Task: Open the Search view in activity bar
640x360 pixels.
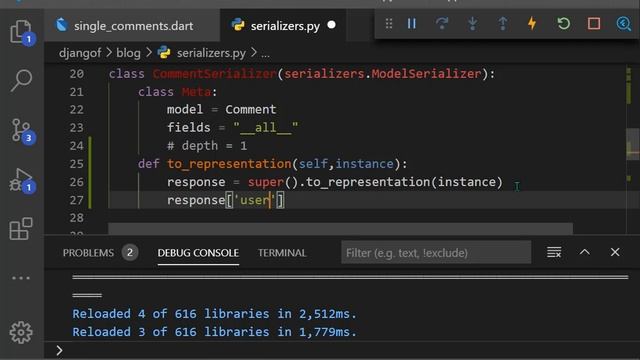Action: click(x=21, y=80)
